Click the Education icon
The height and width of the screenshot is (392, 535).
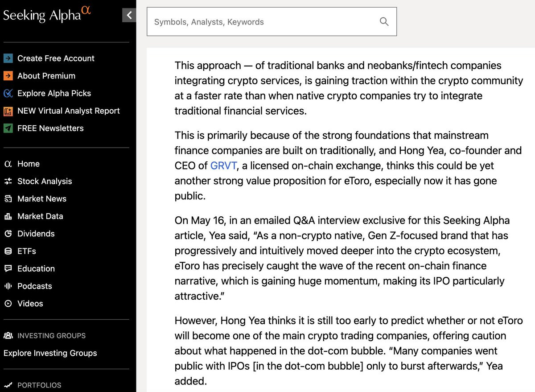[8, 268]
